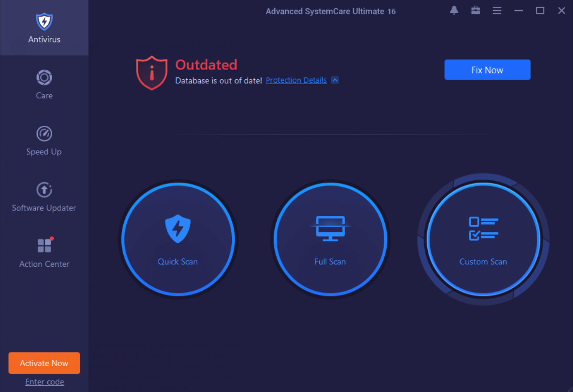The width and height of the screenshot is (573, 392).
Task: Open Software Updater via its sidebar icon
Action: (44, 189)
